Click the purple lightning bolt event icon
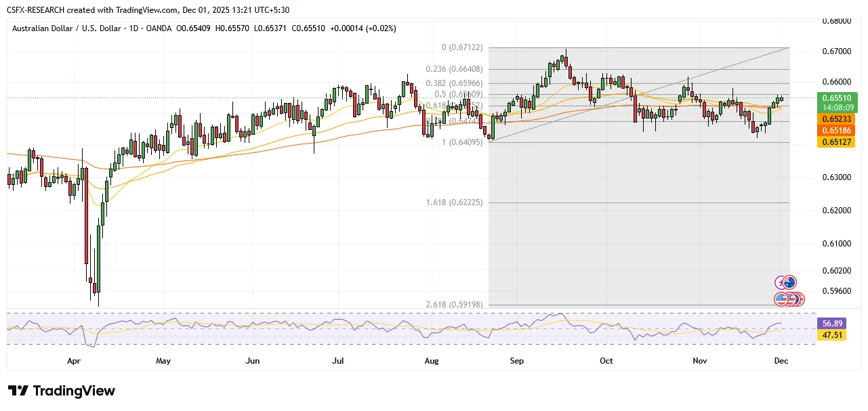Viewport: 868px width, 411px height. click(x=781, y=282)
